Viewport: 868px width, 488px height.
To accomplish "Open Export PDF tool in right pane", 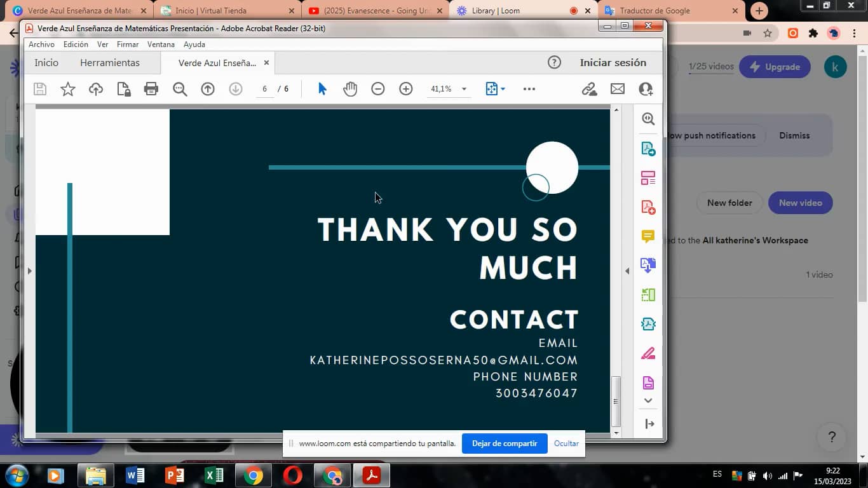I will coord(648,149).
